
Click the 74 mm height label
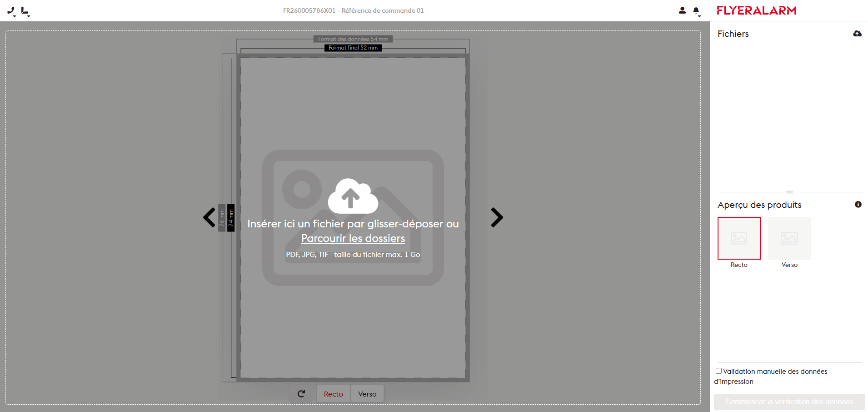coord(231,218)
